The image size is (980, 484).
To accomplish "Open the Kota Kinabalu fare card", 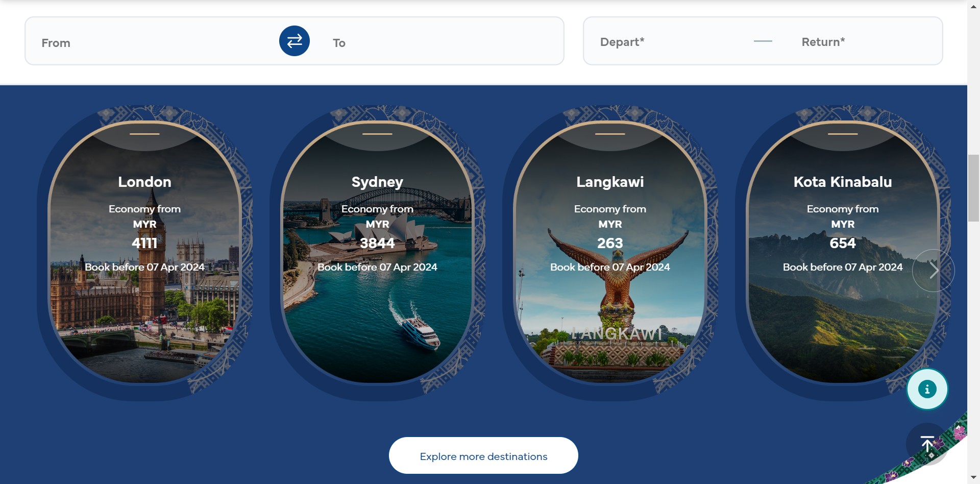I will [x=843, y=252].
